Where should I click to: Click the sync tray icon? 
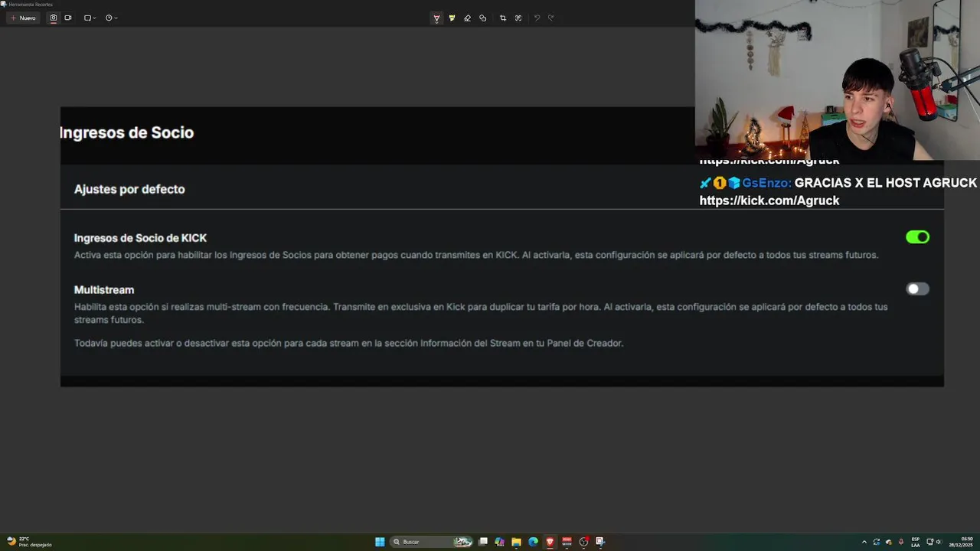[x=877, y=542]
